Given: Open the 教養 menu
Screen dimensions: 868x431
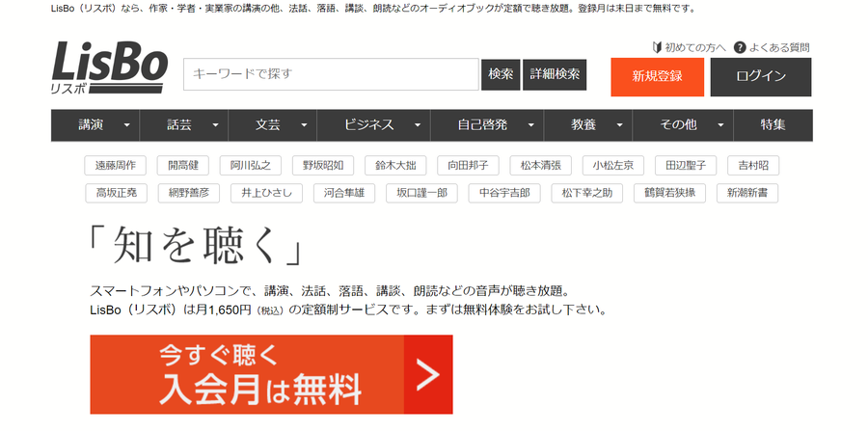Looking at the screenshot, I should pyautogui.click(x=588, y=125).
